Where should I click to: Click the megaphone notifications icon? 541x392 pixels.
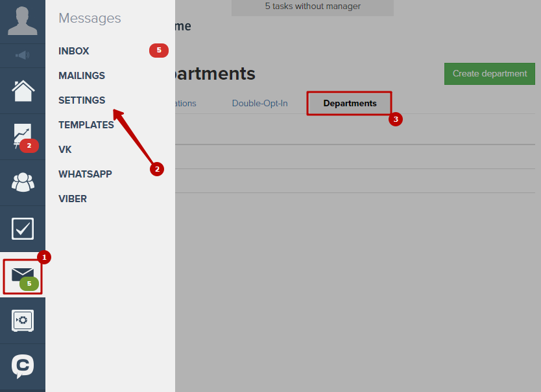point(23,55)
